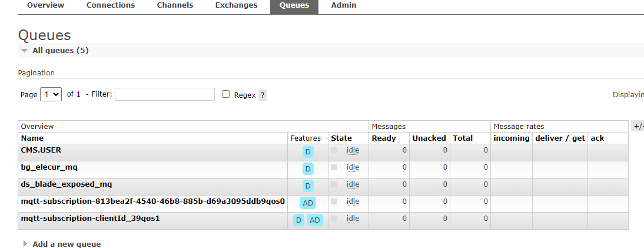644x248 pixels.
Task: Click the AD badge on mqtt-subscription-clientId_39qos1 row
Action: (x=315, y=220)
